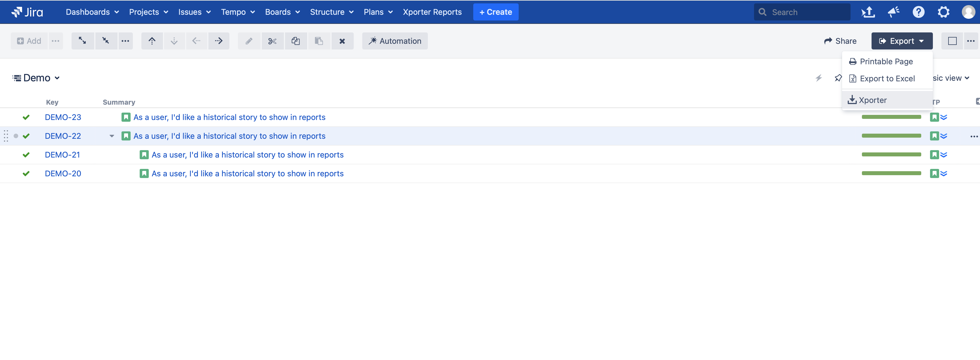
Task: Click the pencil edit icon
Action: point(249,41)
